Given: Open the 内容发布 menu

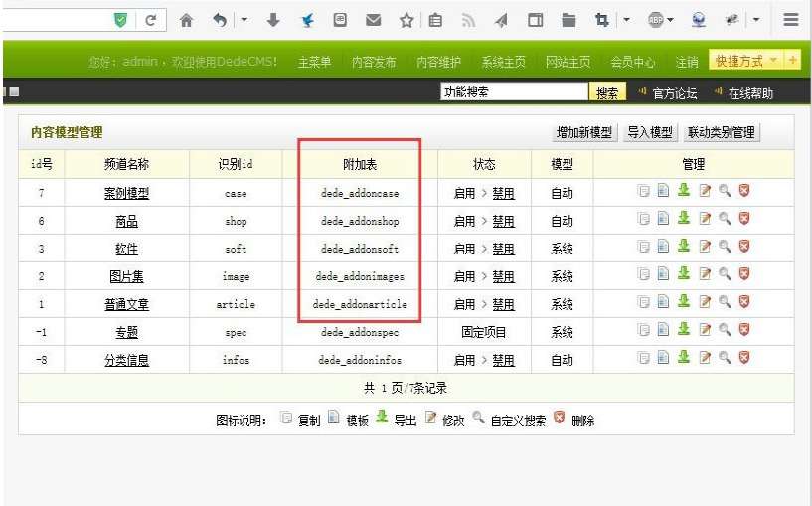Looking at the screenshot, I should 374,62.
